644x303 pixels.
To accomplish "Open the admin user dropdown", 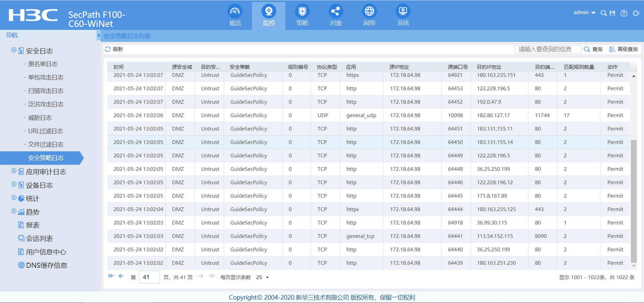I will coord(584,12).
